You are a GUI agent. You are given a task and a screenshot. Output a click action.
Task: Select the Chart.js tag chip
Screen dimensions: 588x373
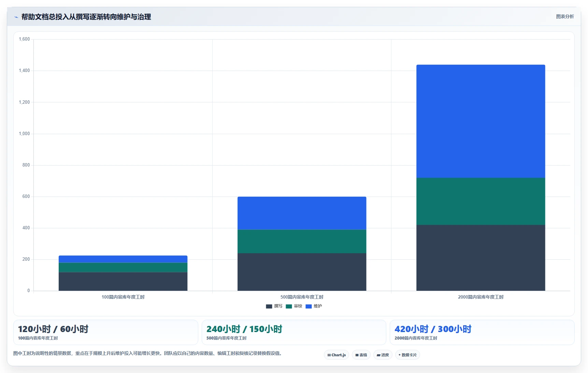tap(336, 355)
